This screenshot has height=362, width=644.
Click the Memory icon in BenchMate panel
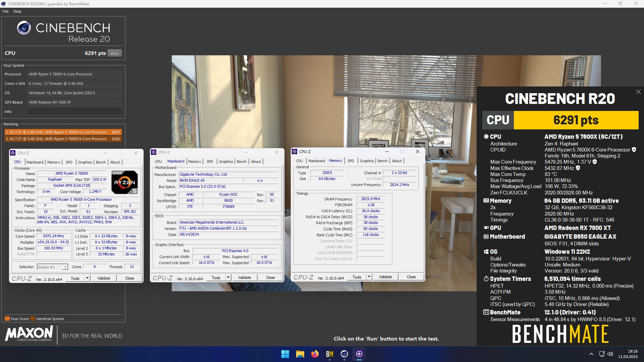pos(486,200)
